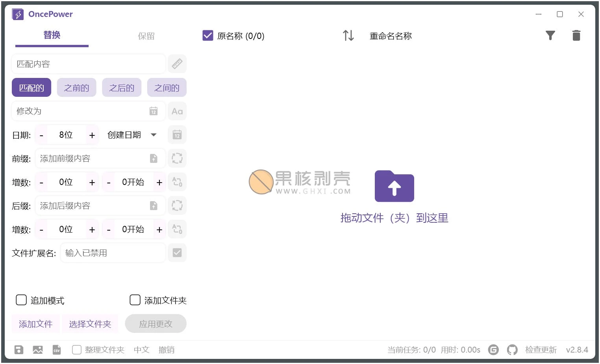Image resolution: width=600 pixels, height=364 pixels.
Task: Click increment numbering icon beside 增数 row
Action: coord(177,182)
